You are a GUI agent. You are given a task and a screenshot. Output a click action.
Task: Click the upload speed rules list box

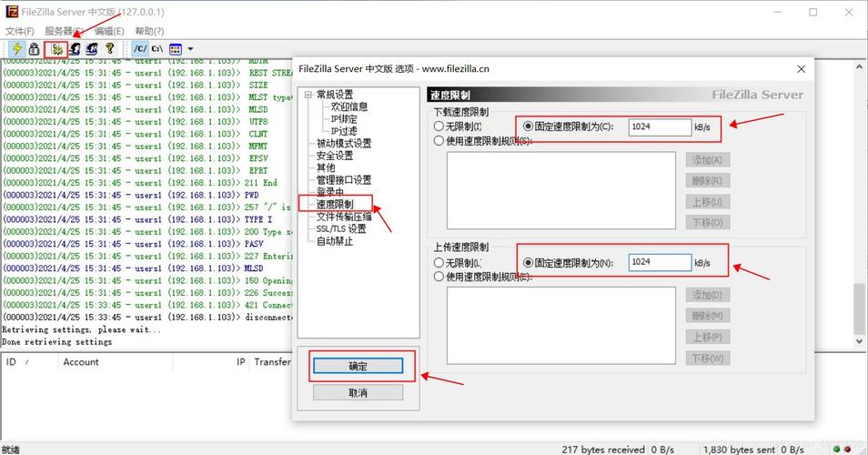pyautogui.click(x=561, y=326)
